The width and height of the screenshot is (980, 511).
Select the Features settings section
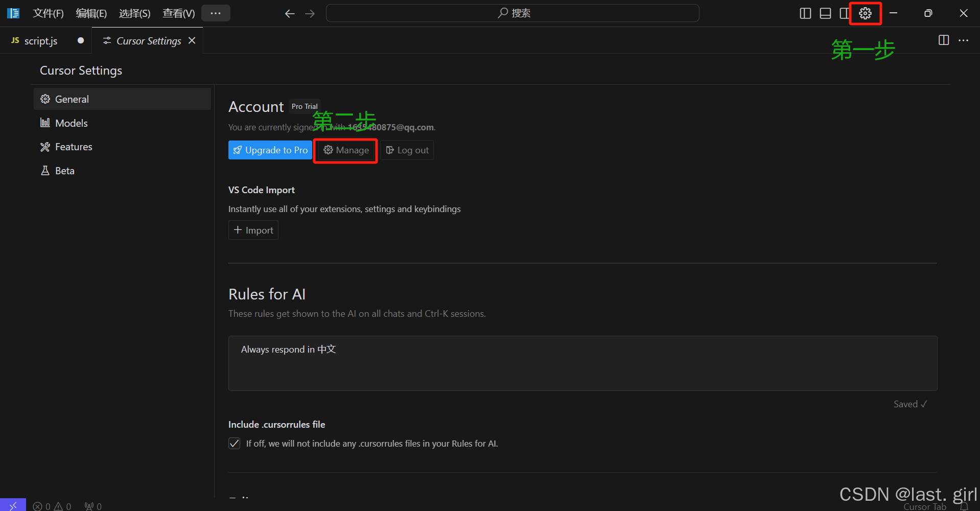pyautogui.click(x=122, y=147)
